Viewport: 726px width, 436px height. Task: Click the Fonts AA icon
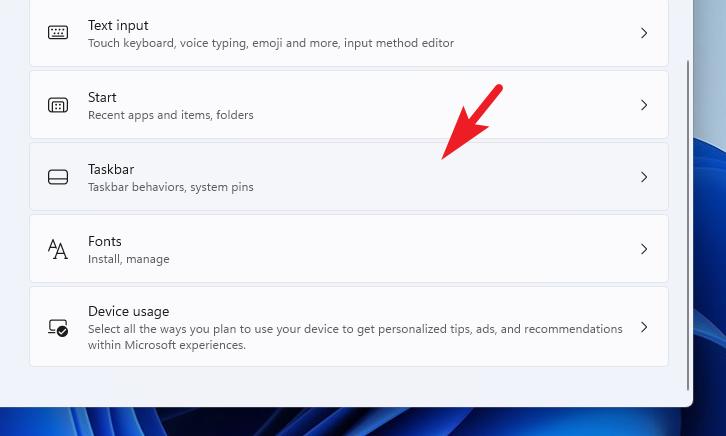pyautogui.click(x=58, y=249)
